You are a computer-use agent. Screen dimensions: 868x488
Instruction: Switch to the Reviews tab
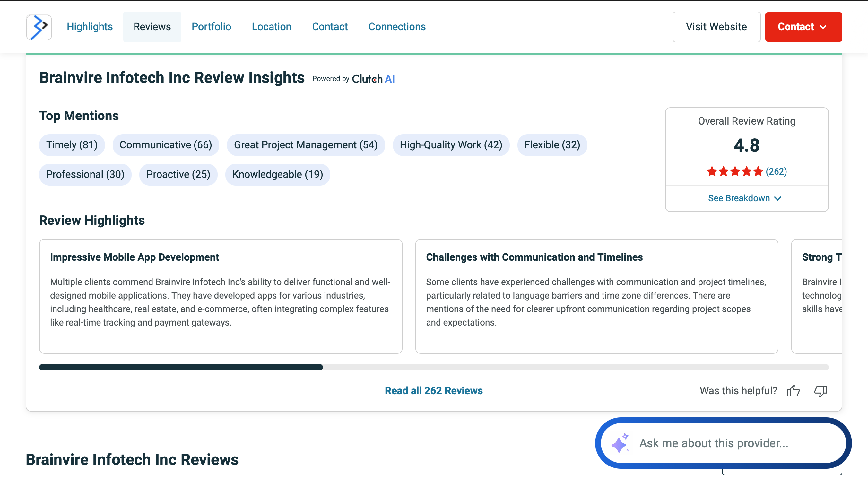152,27
